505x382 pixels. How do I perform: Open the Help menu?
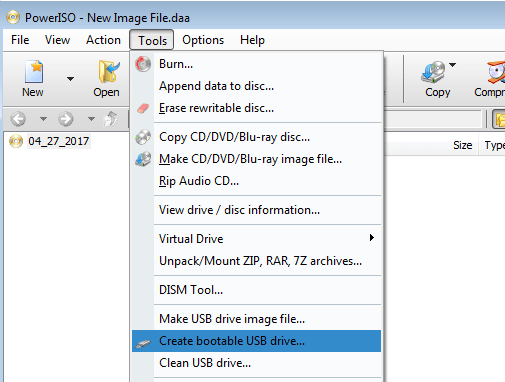coord(252,40)
